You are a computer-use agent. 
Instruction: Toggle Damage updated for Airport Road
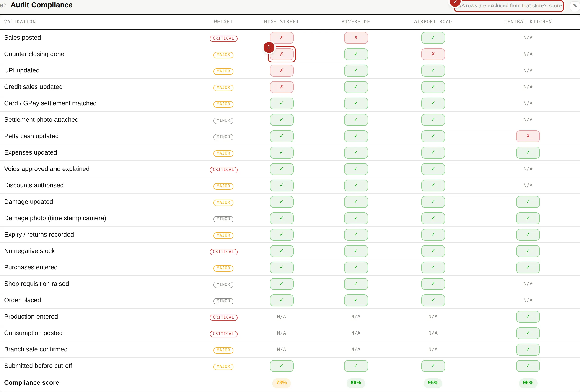tap(433, 202)
